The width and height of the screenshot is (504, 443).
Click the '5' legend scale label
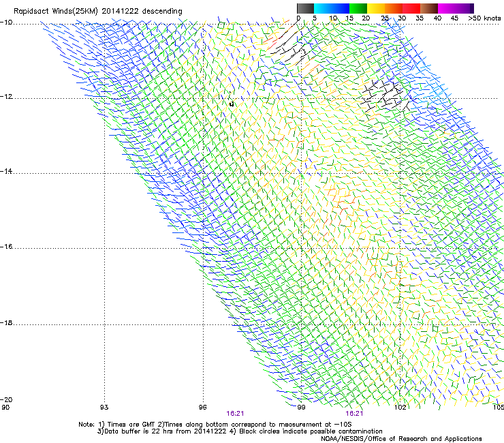point(315,18)
